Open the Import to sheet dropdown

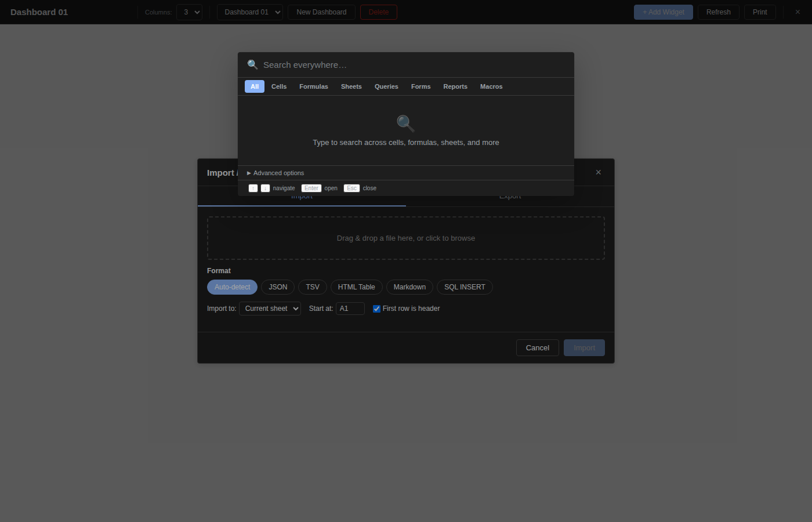(x=270, y=309)
